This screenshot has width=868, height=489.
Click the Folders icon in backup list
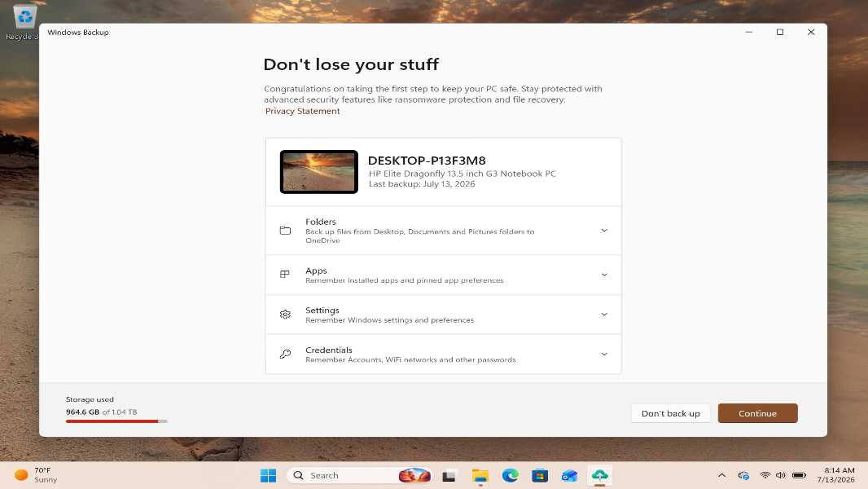(285, 231)
